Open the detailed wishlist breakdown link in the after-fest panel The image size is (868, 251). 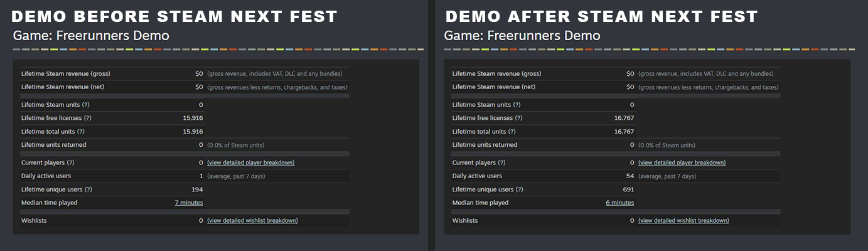tap(683, 221)
